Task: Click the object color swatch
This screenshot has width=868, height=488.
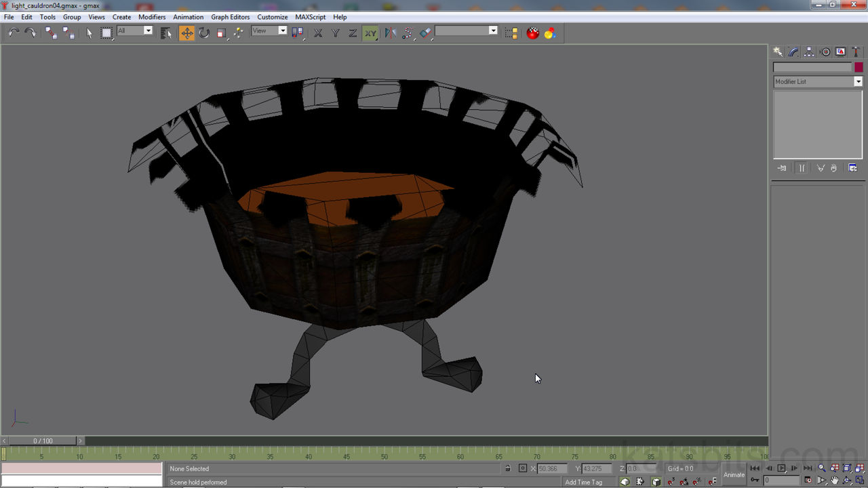Action: pos(859,67)
